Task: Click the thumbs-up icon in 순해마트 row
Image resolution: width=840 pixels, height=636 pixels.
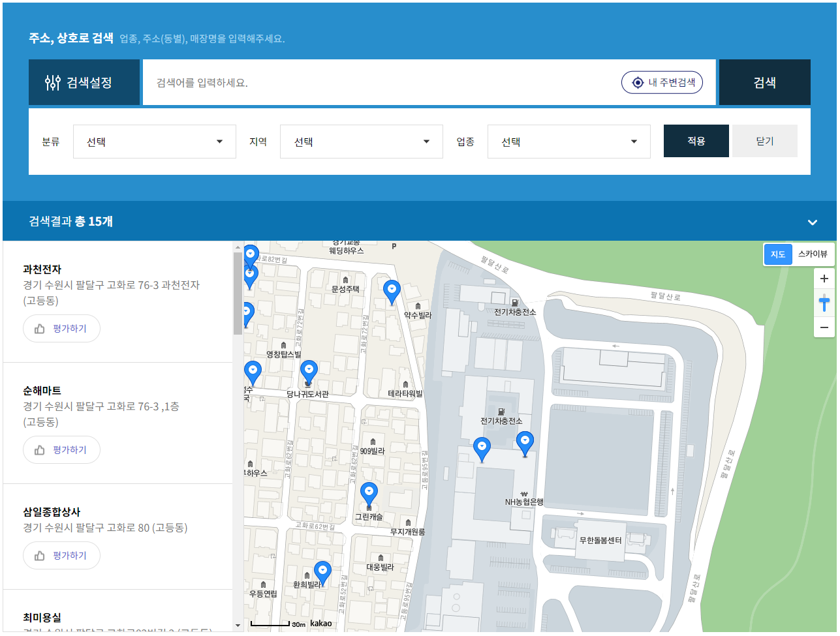Action: pyautogui.click(x=40, y=450)
